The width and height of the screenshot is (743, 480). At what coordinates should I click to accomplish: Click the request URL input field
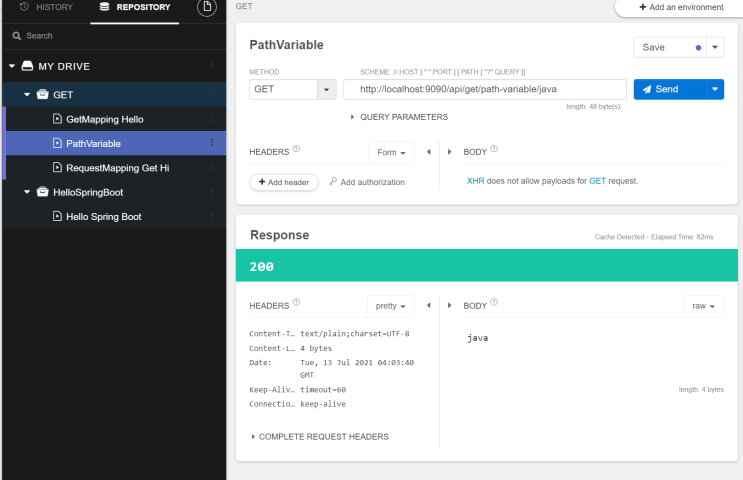[484, 90]
